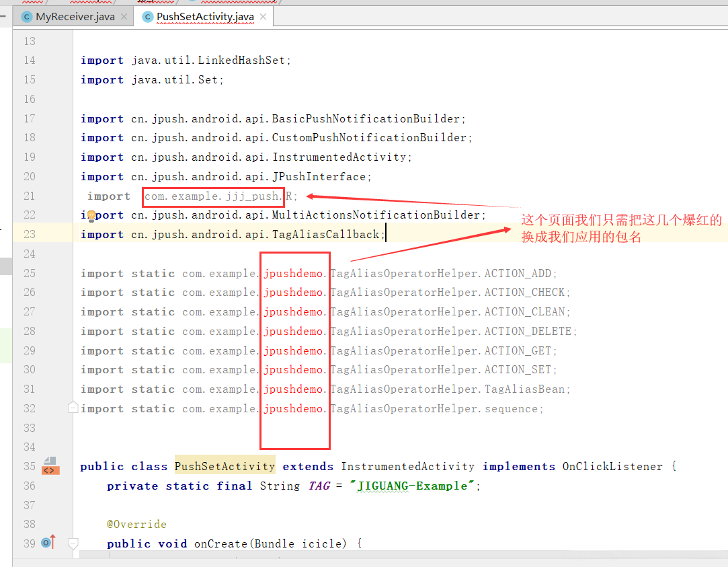Click the TagAliasCallback import line
The width and height of the screenshot is (728, 567).
233,235
